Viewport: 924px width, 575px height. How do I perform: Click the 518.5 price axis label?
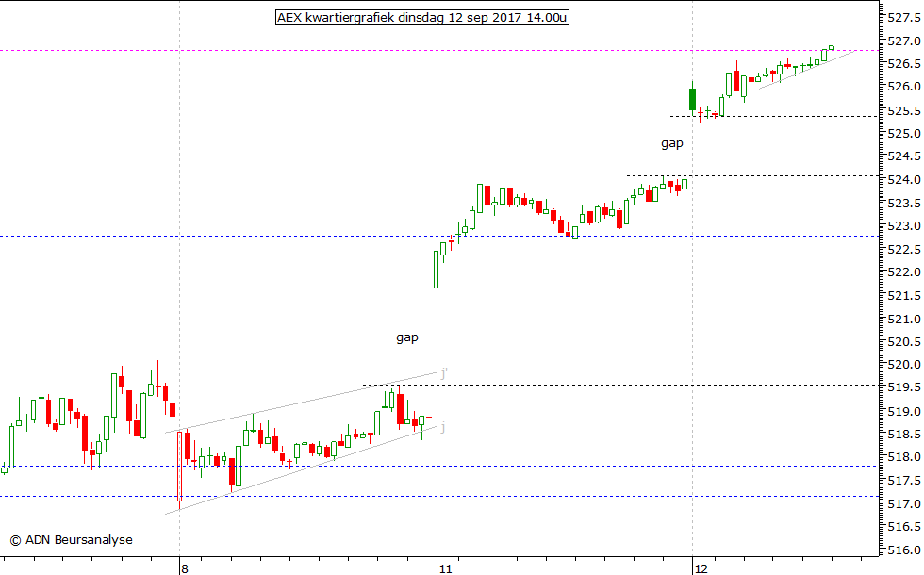point(904,435)
